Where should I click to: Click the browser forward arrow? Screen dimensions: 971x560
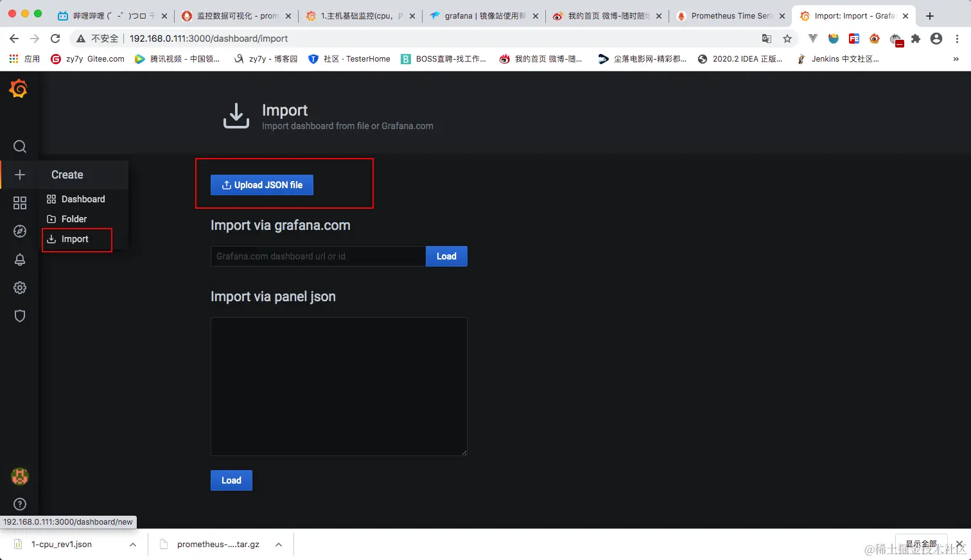35,39
